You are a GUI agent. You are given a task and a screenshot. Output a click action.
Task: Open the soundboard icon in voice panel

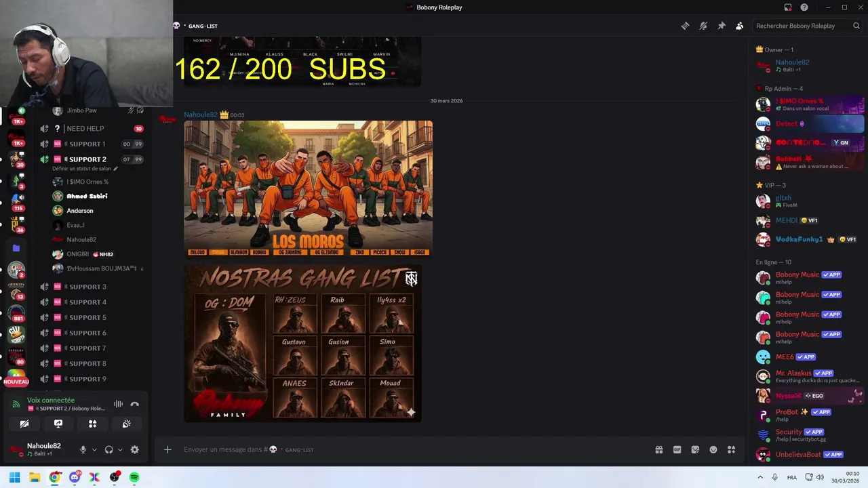pos(127,424)
